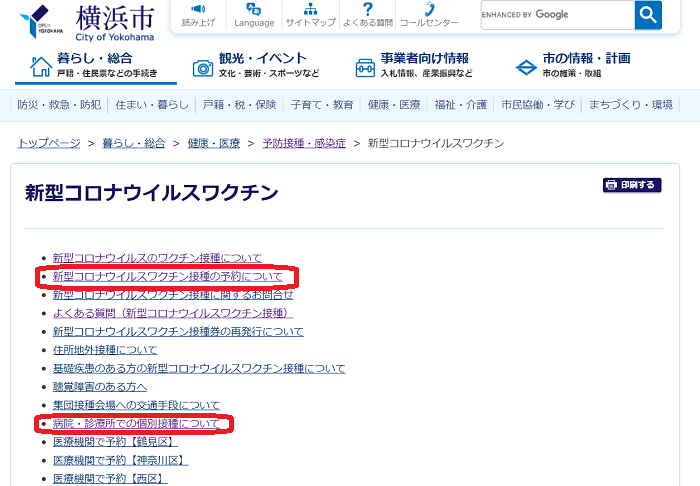Click the magnifying glass search button
Image resolution: width=700 pixels, height=486 pixels.
[648, 15]
